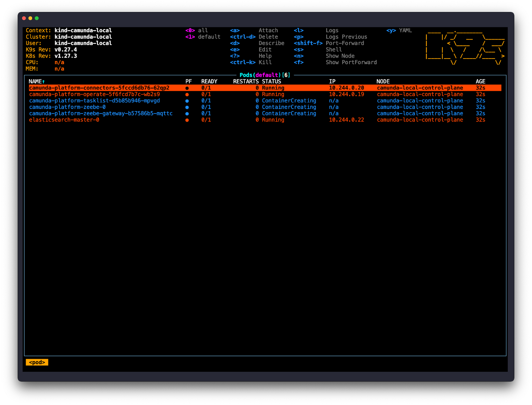Click the Logs Previous shortcut hint
Viewport: 532px width, 405px height.
coord(331,37)
